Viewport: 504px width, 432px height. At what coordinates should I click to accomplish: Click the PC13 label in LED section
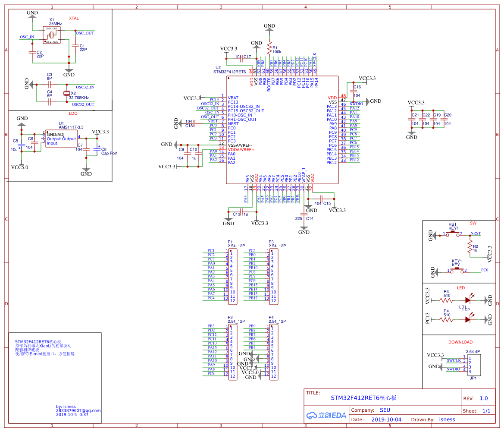coord(428,318)
